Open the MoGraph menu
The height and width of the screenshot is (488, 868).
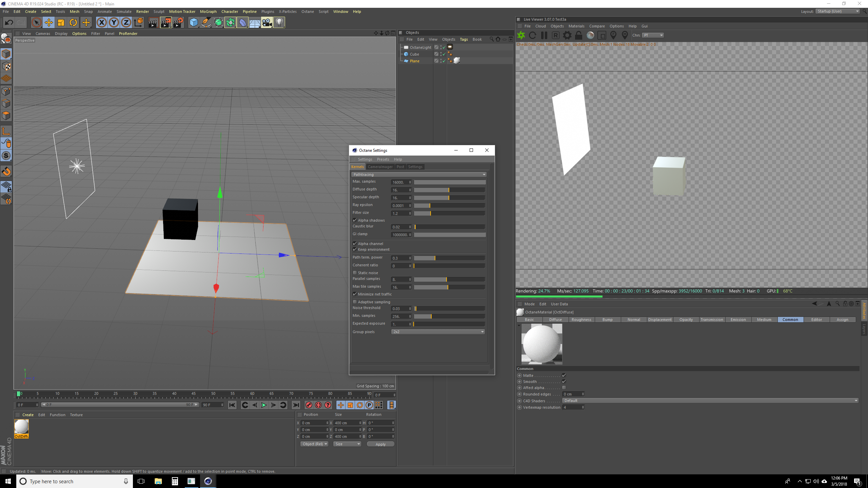click(x=208, y=12)
